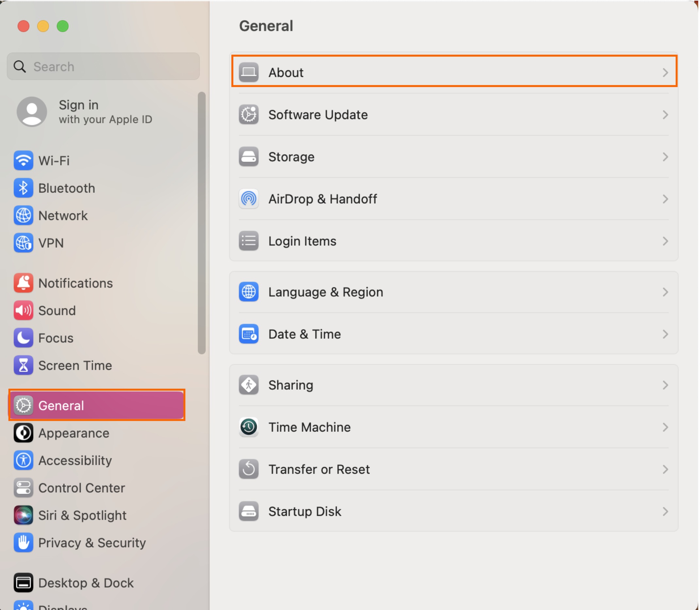The image size is (700, 610).
Task: Open Notifications settings label
Action: point(75,283)
